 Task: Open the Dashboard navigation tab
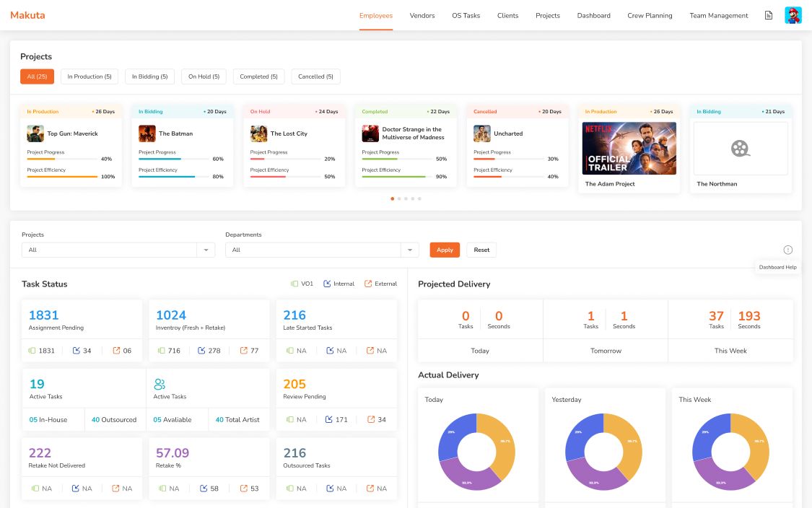point(594,16)
